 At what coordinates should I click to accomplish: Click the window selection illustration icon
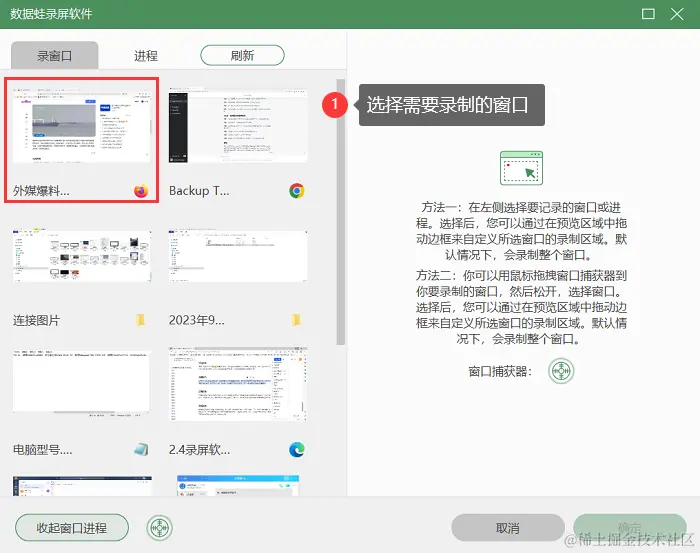(x=521, y=168)
